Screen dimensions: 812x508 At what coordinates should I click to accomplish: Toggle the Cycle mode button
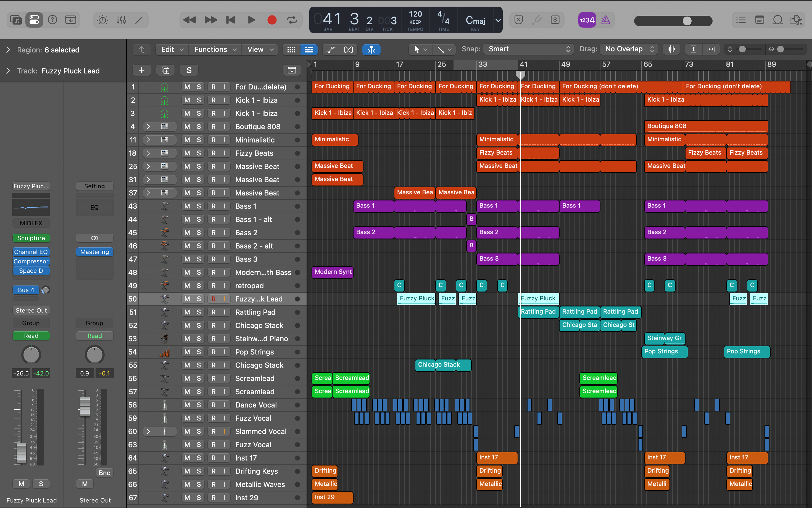pyautogui.click(x=292, y=20)
